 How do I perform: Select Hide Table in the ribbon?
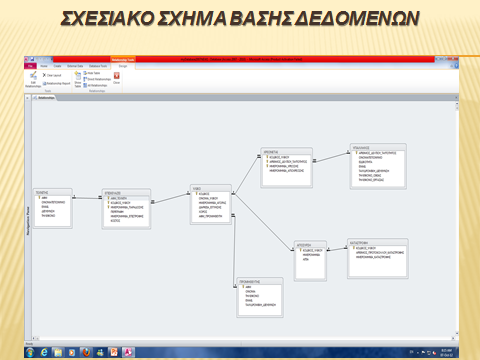point(92,73)
